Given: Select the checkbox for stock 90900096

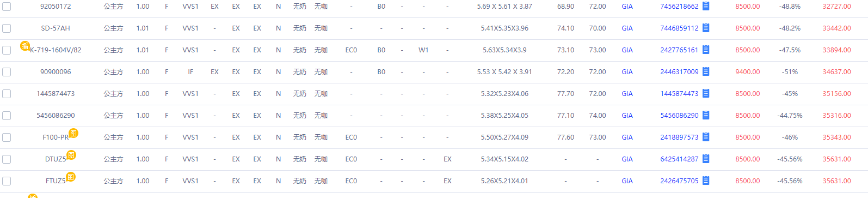Looking at the screenshot, I should tap(7, 72).
